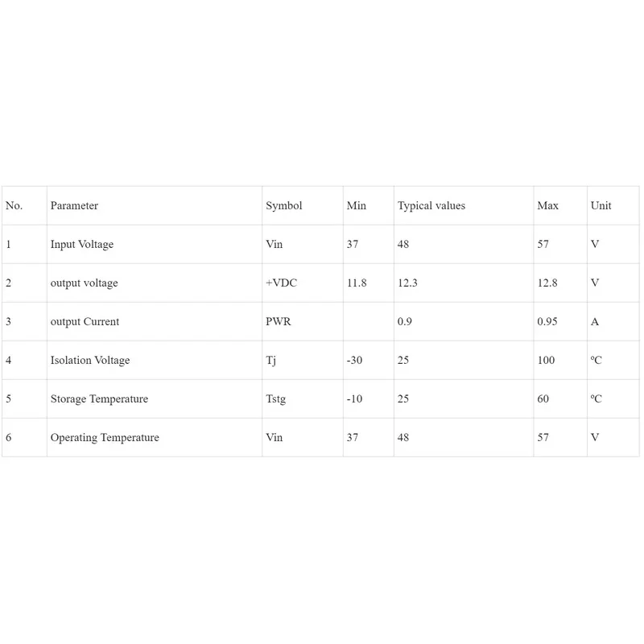Select the output Current parameter cell

pos(85,322)
